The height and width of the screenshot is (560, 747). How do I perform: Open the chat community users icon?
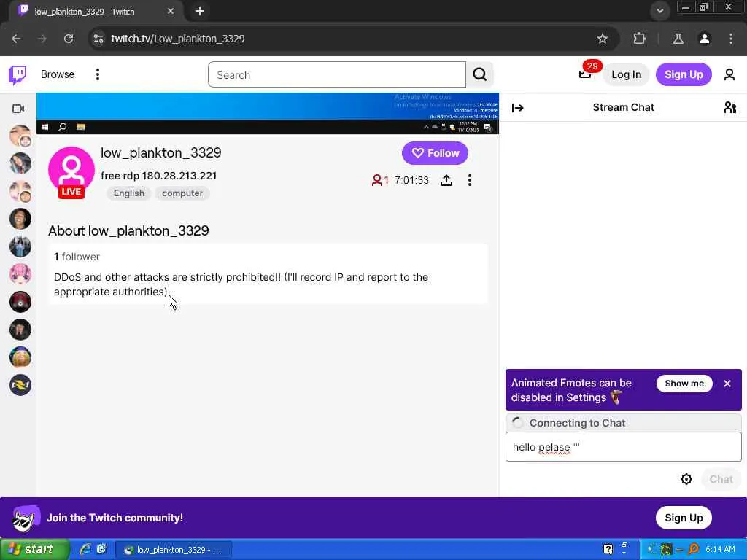tap(729, 108)
